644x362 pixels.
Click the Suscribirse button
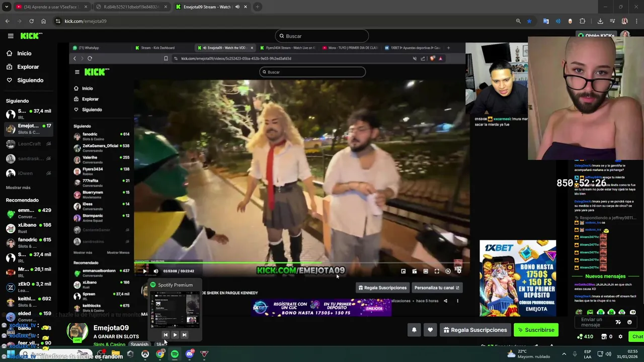[536, 330]
